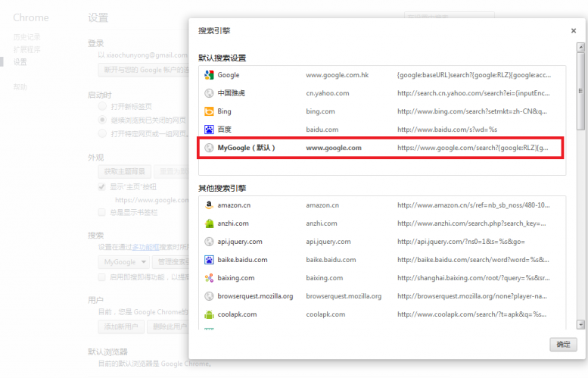
Task: Click keyword cn.yahoo.com
Action: coord(328,93)
